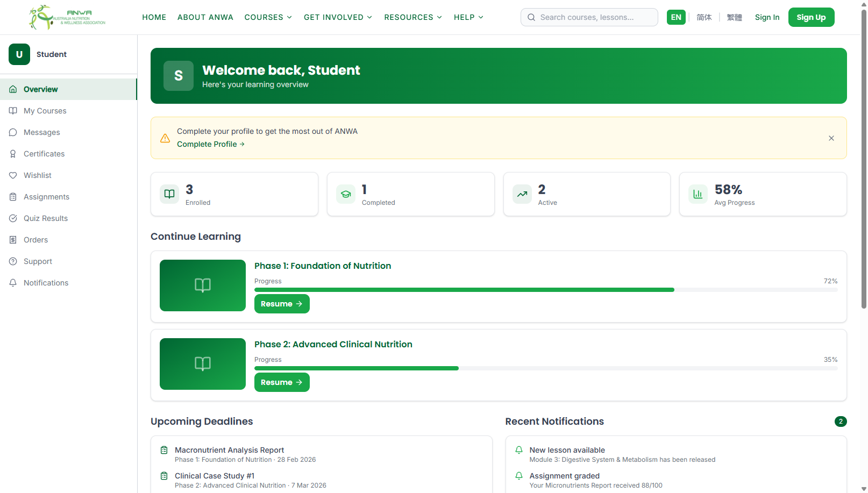Select the My Courses book icon

[x=13, y=111]
